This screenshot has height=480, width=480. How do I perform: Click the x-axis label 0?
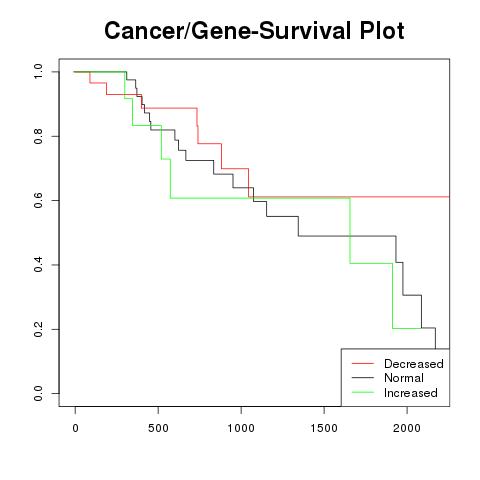tap(75, 428)
